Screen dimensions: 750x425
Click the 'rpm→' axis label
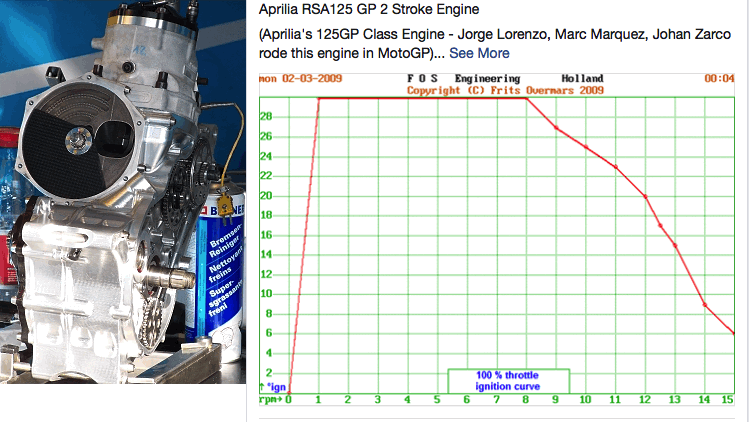point(271,399)
